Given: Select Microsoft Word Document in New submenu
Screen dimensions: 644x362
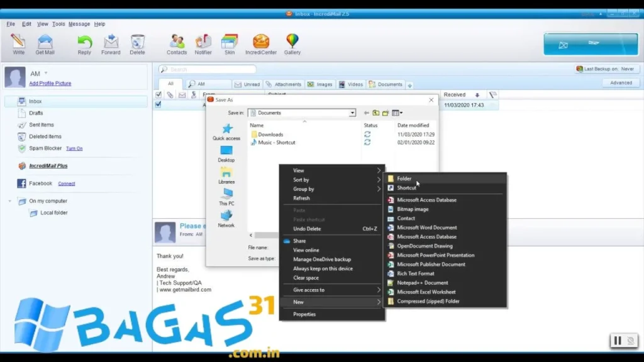Looking at the screenshot, I should click(x=445, y=228).
